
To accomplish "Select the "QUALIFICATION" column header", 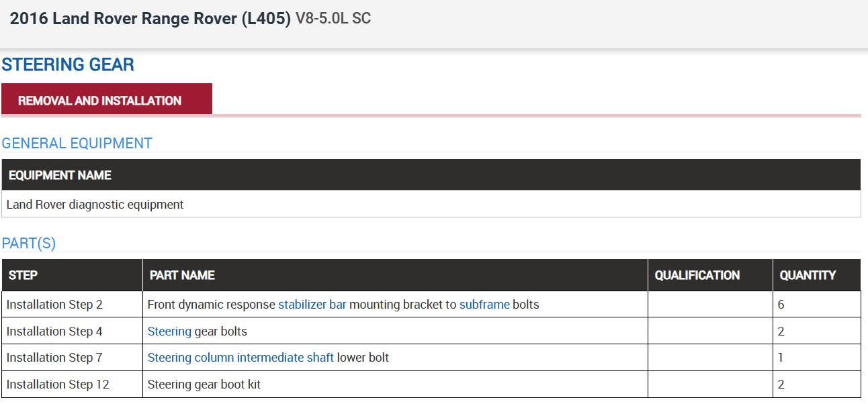I will 697,275.
